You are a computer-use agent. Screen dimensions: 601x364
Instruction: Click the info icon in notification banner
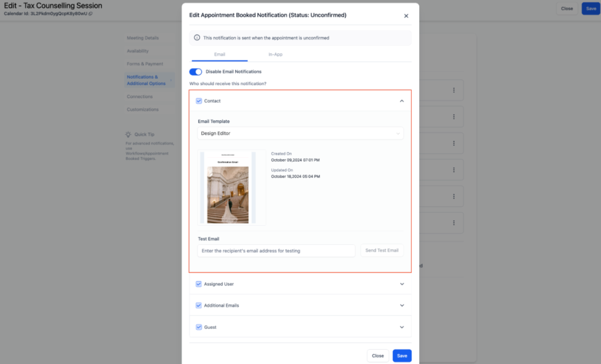pyautogui.click(x=197, y=38)
